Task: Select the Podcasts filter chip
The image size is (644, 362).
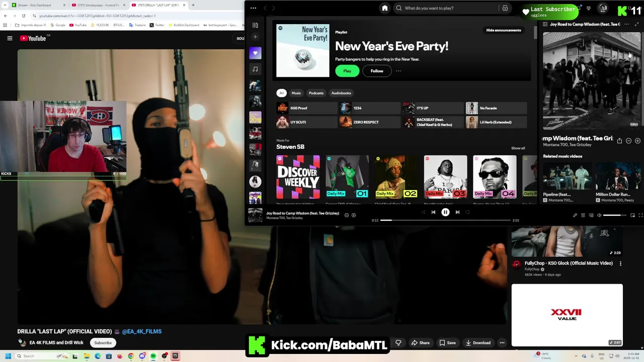Action: (316, 93)
